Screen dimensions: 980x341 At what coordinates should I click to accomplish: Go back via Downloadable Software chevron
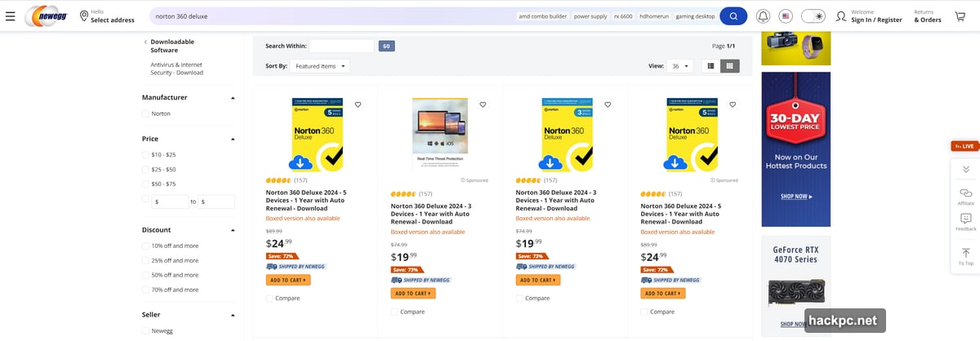pos(145,42)
